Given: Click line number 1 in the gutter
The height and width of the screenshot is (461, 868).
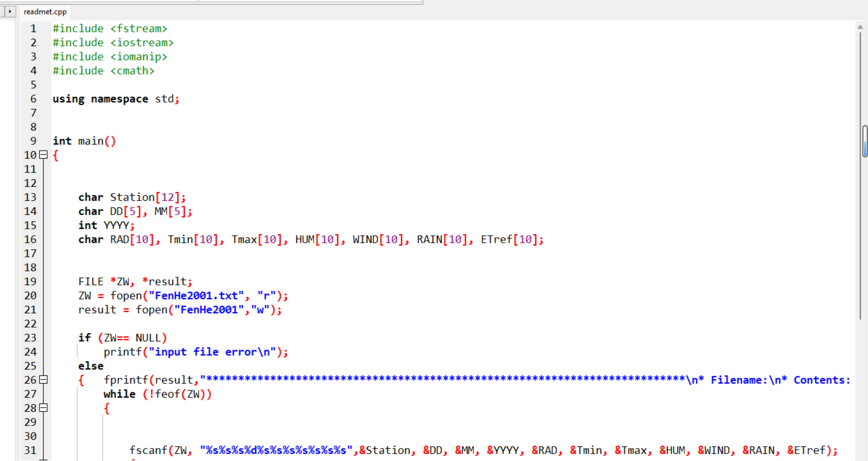Looking at the screenshot, I should click(33, 29).
